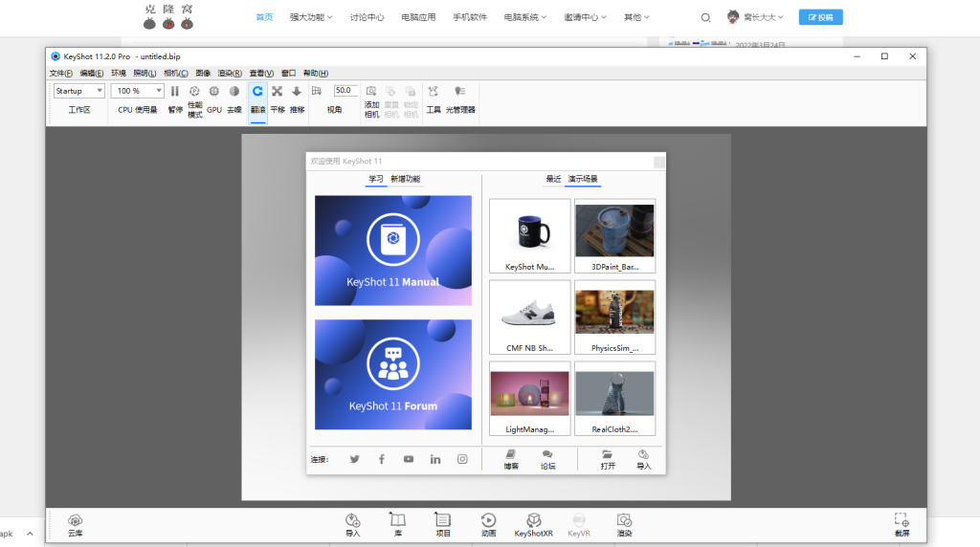Viewport: 980px width, 547px height.
Task: Click the field of view value 50.0
Action: pos(345,91)
